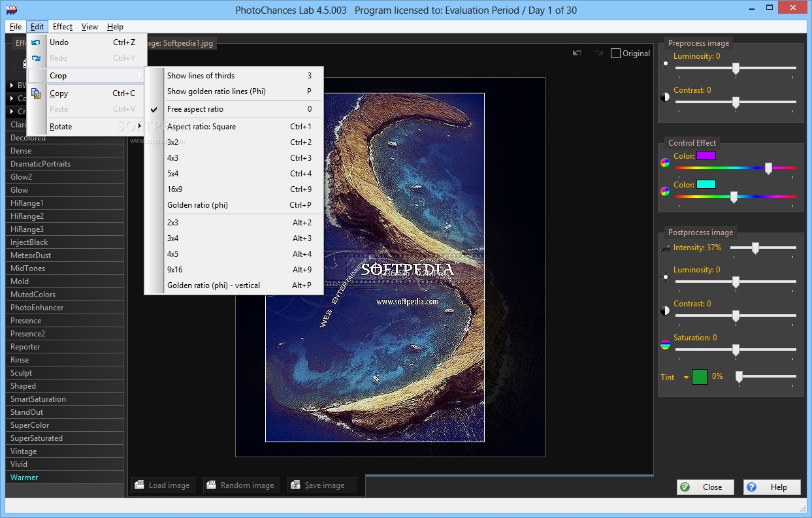Image resolution: width=812 pixels, height=518 pixels.
Task: Select the DramaticPortraits effect
Action: pos(65,164)
